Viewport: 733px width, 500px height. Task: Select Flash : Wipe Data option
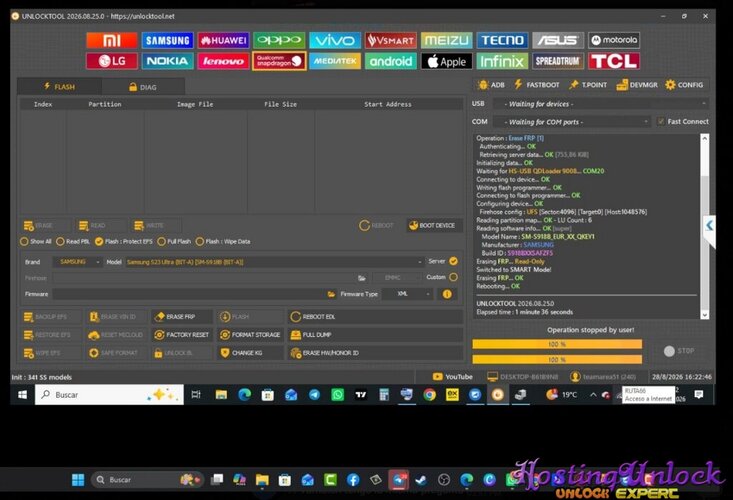[x=223, y=242]
